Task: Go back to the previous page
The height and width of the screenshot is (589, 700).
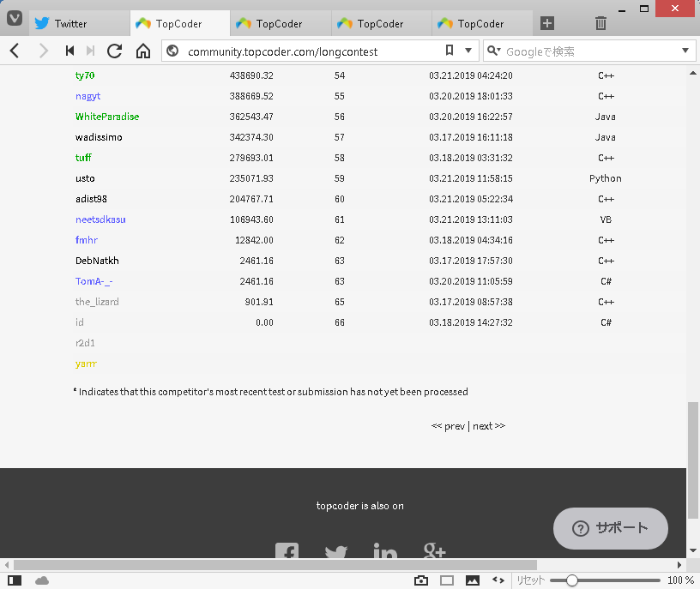Action: [x=15, y=51]
